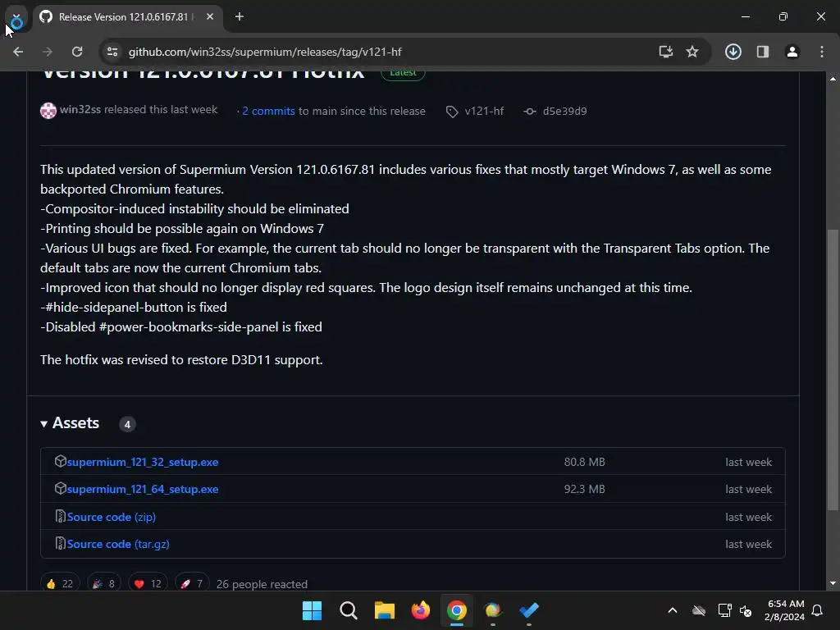Open the display and network tray icon

pyautogui.click(x=724, y=610)
